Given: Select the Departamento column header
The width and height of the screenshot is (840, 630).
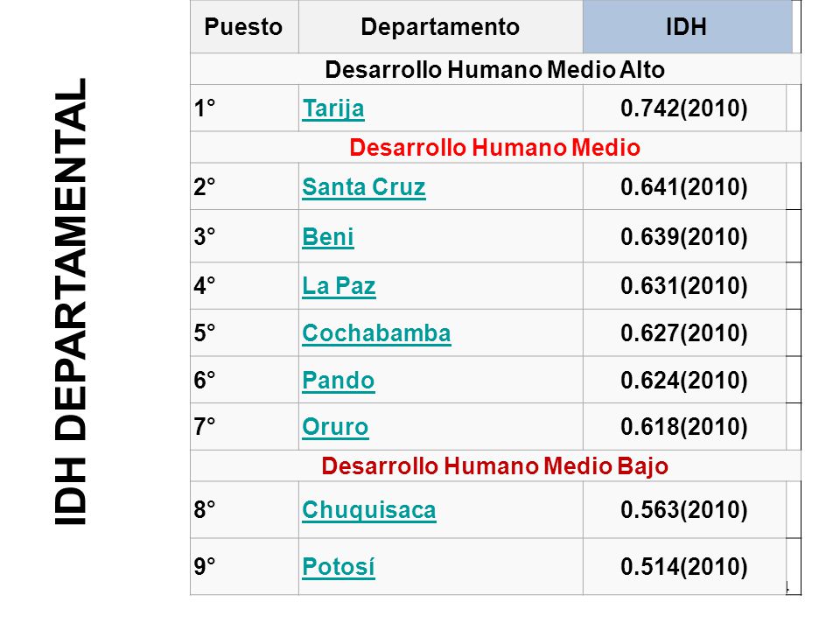Looking at the screenshot, I should (440, 27).
